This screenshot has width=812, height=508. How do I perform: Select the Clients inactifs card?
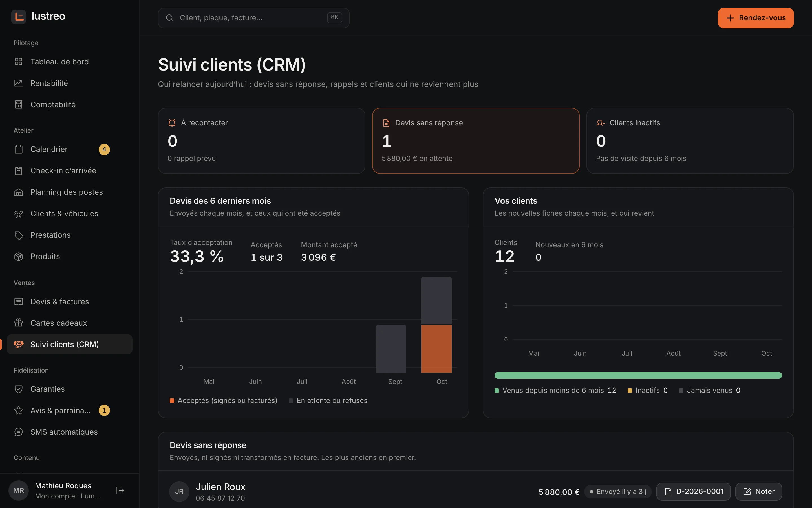click(x=690, y=141)
